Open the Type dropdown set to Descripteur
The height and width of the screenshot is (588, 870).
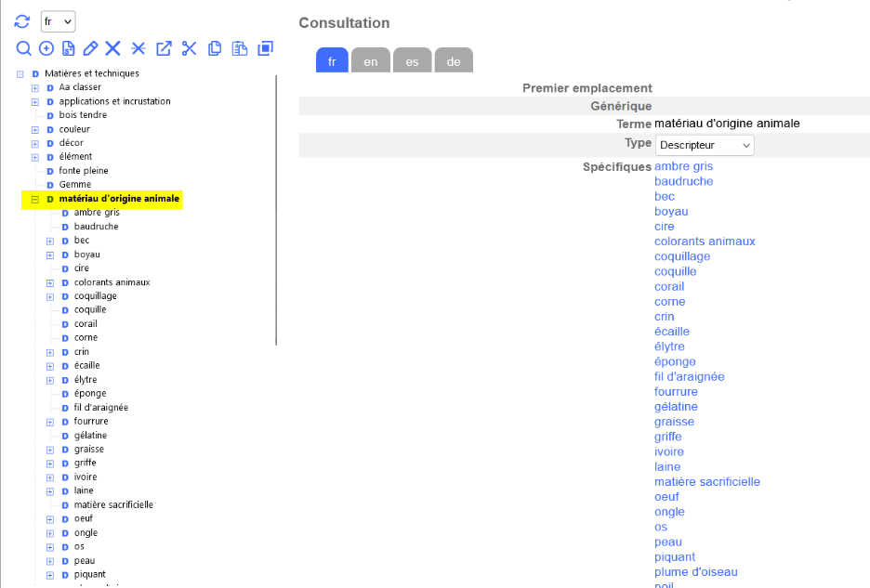coord(705,145)
